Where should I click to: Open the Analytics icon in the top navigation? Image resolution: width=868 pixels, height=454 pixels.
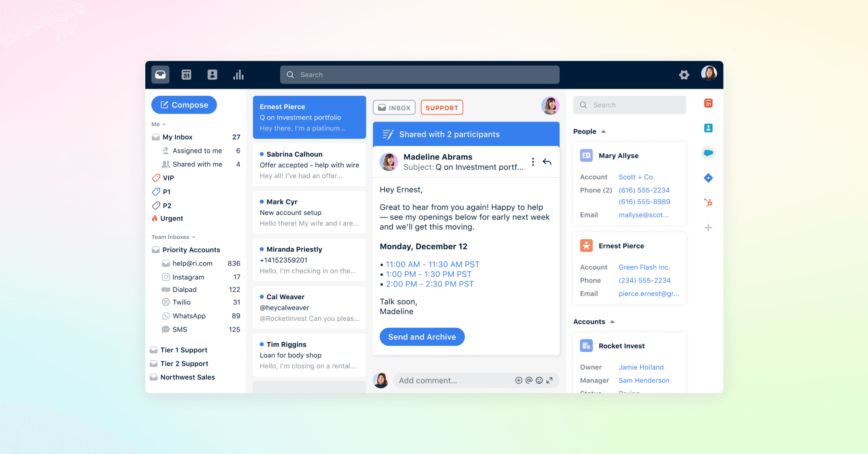(x=239, y=75)
